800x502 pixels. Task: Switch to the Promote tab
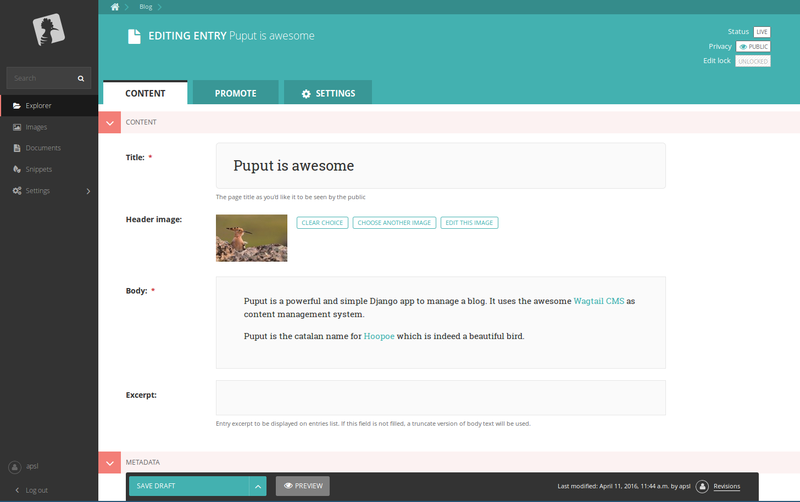(x=235, y=93)
